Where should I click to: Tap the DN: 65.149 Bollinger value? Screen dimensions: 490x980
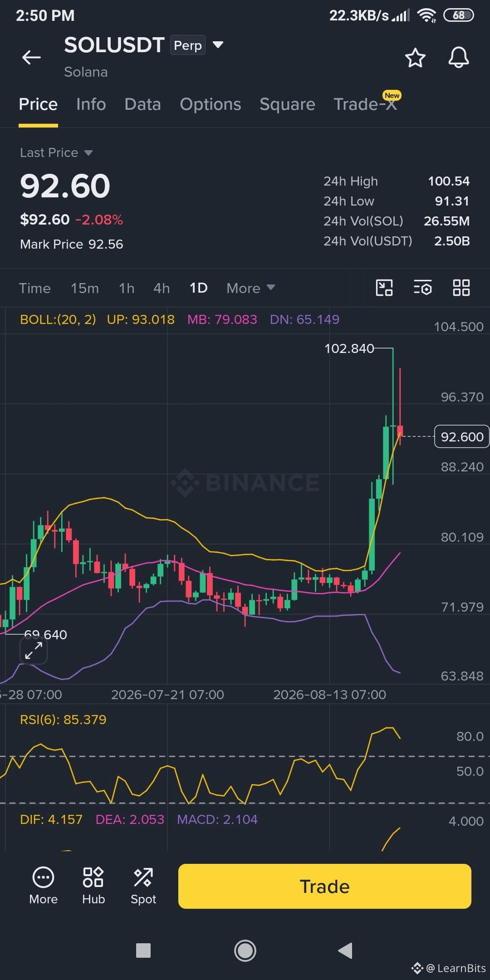pyautogui.click(x=304, y=319)
